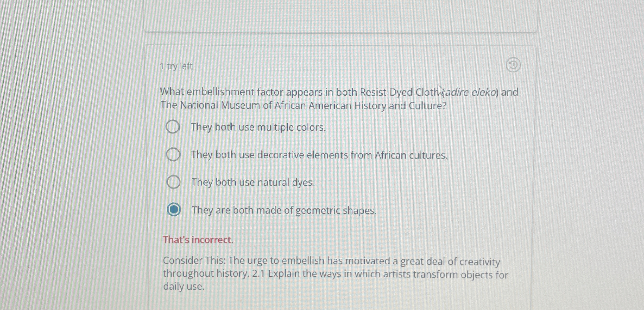Click the 'daily use.' text ending the hint
644x310 pixels.
[x=184, y=286]
